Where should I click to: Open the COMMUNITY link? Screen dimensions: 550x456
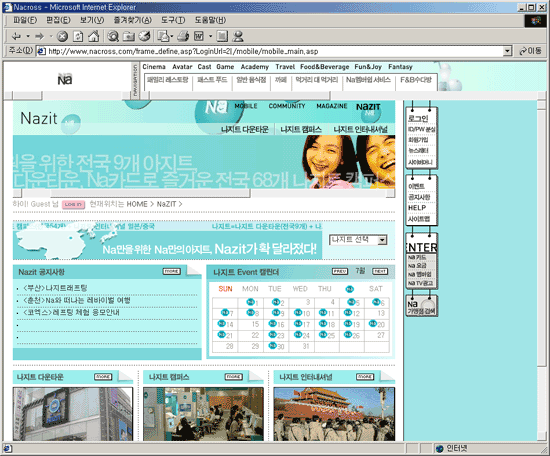287,106
